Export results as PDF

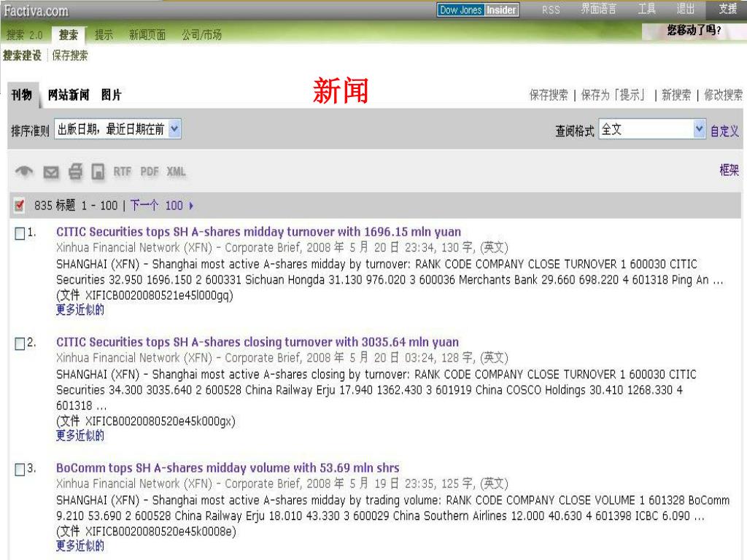coord(149,171)
